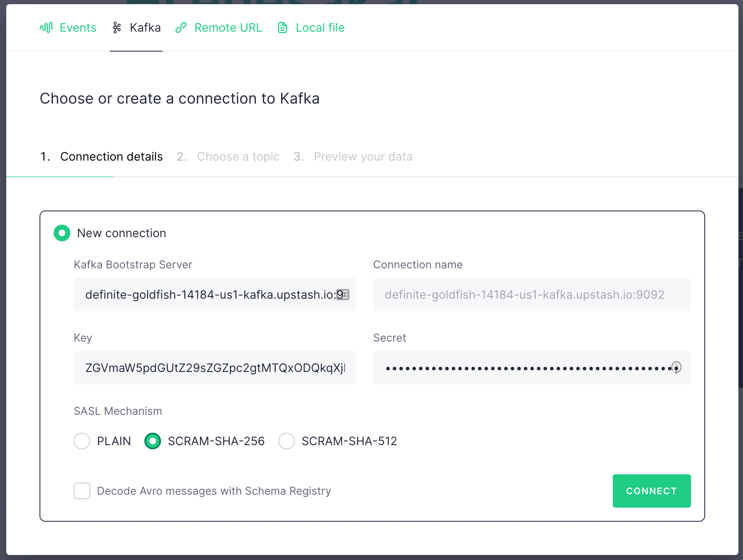
Task: Click the Remote URL link icon
Action: (x=181, y=27)
